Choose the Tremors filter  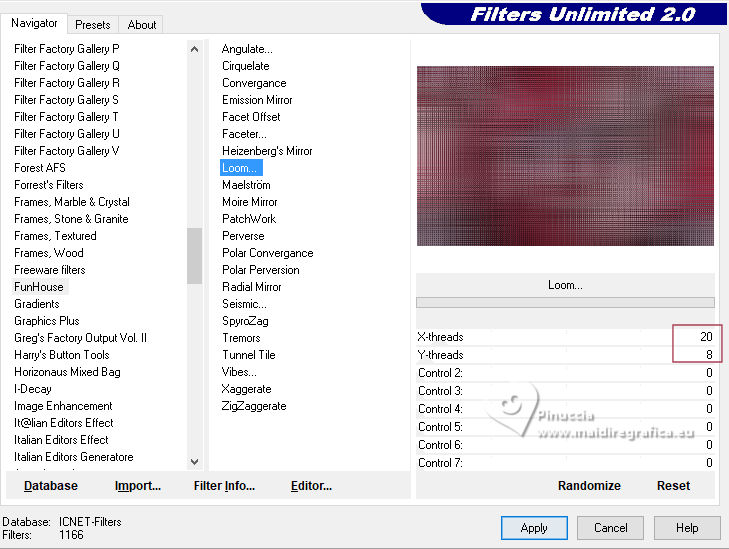pos(241,338)
